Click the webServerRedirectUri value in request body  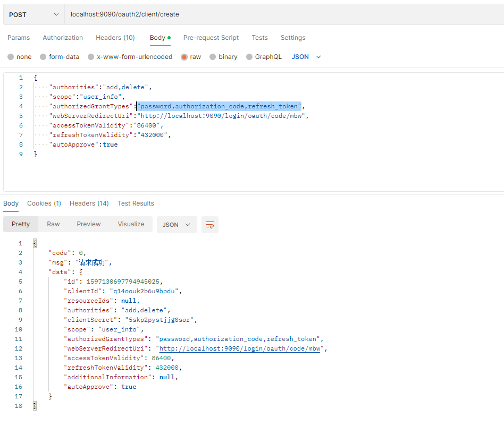pyautogui.click(x=221, y=116)
